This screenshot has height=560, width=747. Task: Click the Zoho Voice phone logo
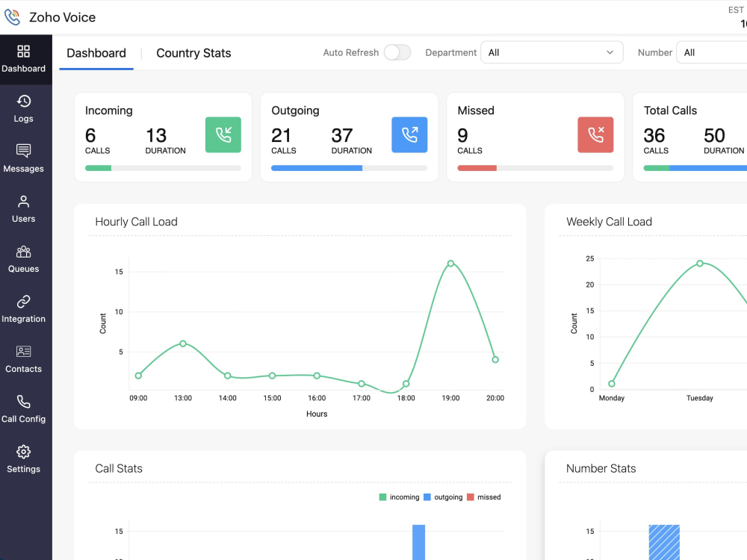pyautogui.click(x=13, y=17)
